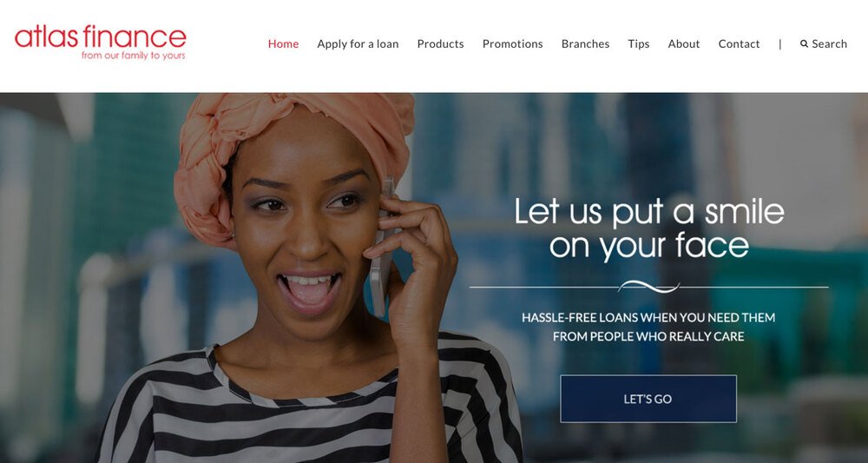Viewport: 868px width, 463px height.
Task: Click the phone held by the woman
Action: [x=381, y=249]
